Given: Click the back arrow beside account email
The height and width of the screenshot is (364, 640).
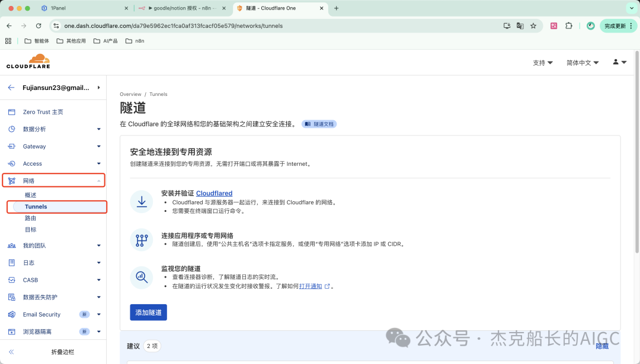Looking at the screenshot, I should coord(11,88).
